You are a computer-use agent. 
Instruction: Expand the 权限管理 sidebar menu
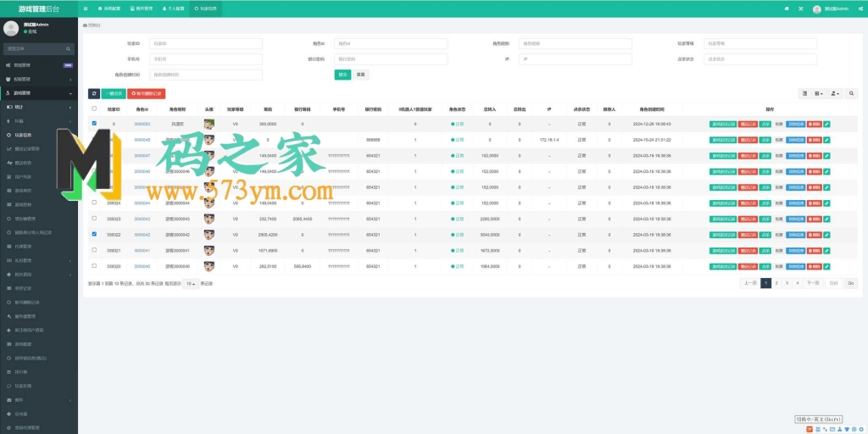(39, 79)
